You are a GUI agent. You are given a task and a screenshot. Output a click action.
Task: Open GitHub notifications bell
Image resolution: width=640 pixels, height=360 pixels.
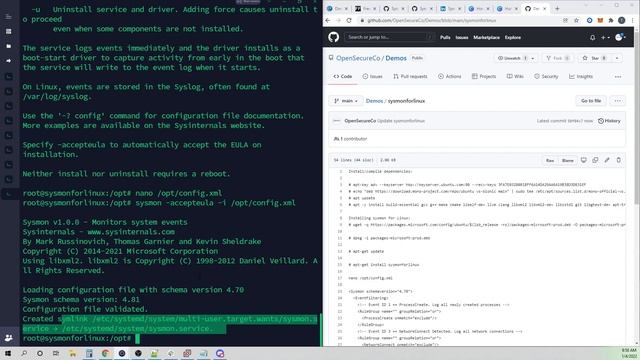pos(592,38)
